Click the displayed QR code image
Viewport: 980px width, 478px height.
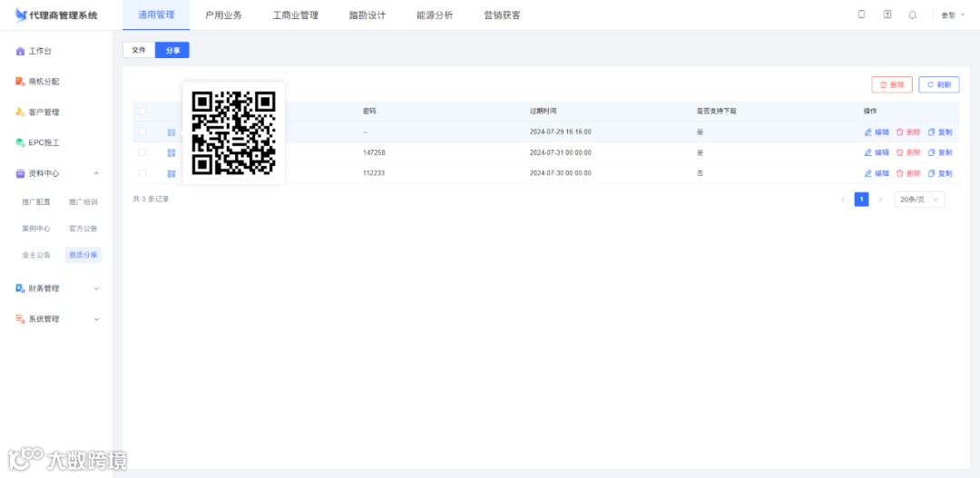pos(234,133)
